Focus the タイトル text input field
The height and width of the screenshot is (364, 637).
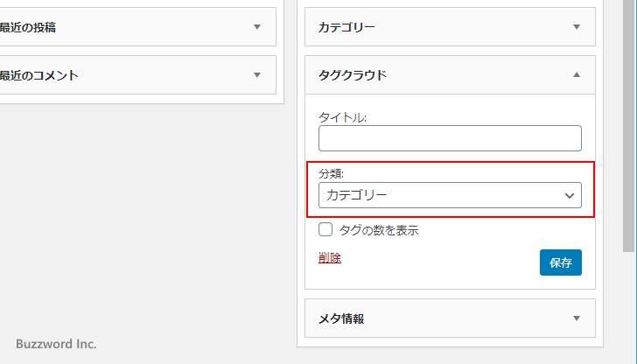coord(450,138)
